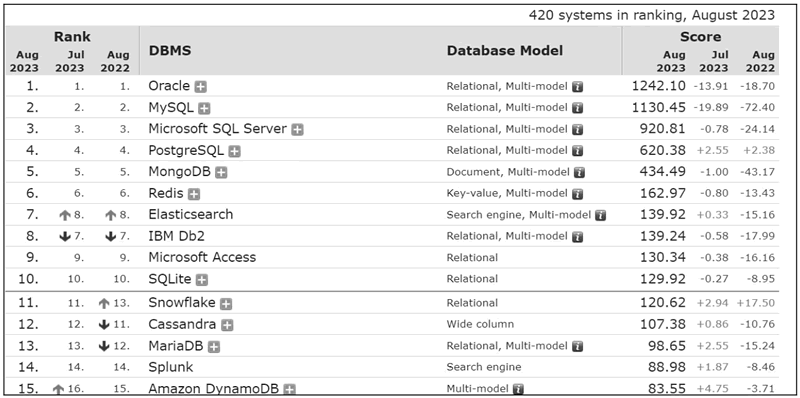The width and height of the screenshot is (800, 398).
Task: Click plus icon next to PostgreSQL
Action: point(235,152)
